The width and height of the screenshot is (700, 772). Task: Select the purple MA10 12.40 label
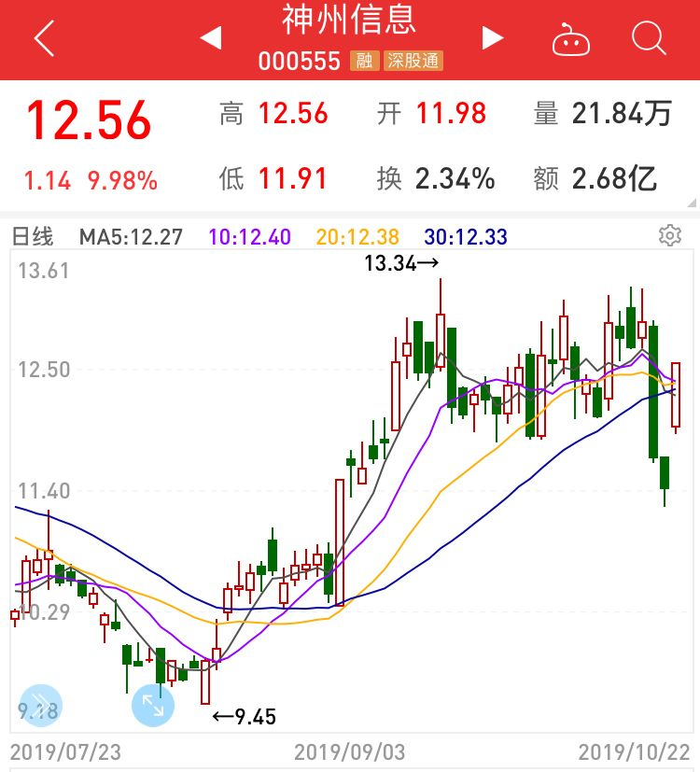pos(249,237)
